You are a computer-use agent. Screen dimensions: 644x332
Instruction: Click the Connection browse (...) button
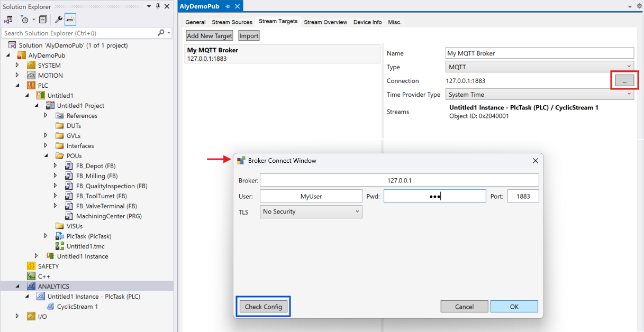point(624,81)
